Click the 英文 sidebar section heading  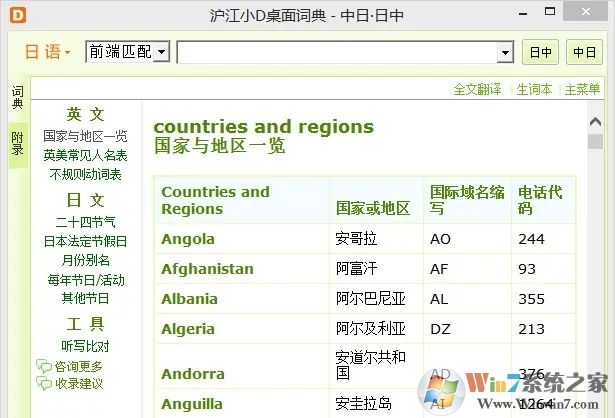(x=86, y=114)
